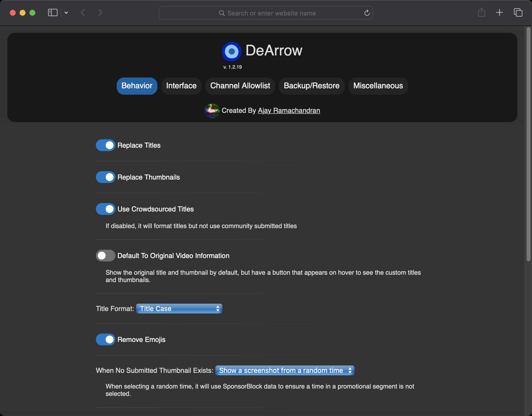Toggle the Safari sidebar icon
The height and width of the screenshot is (416, 532).
click(x=52, y=13)
